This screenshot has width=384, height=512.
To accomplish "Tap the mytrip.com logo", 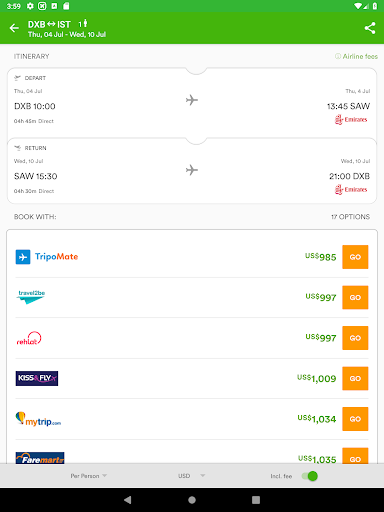I will coord(38,419).
